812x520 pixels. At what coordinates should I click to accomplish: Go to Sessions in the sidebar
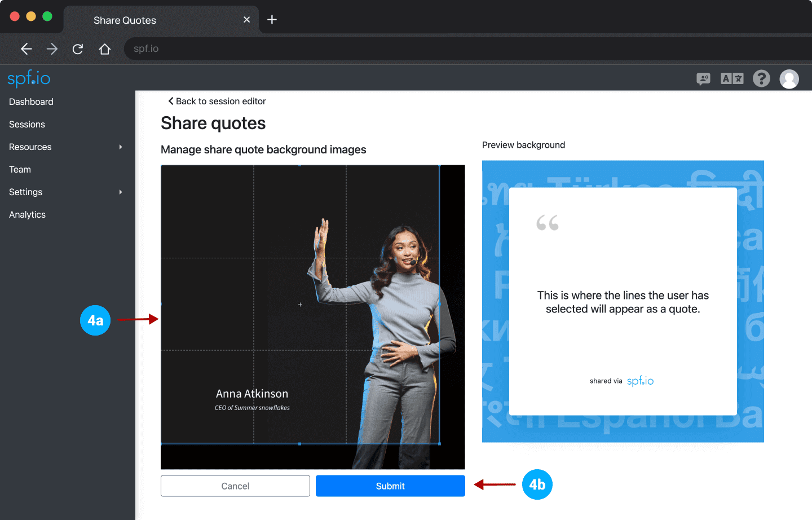(27, 125)
